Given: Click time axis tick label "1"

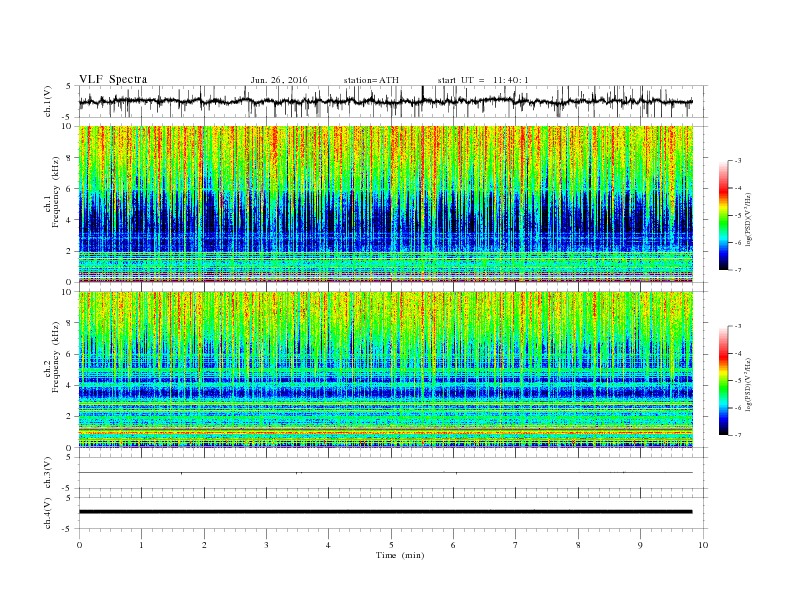Looking at the screenshot, I should point(141,545).
